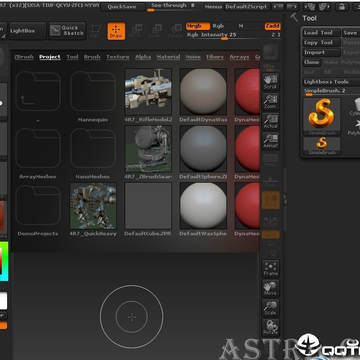Switch to the Brush tab in LightBox

point(92,57)
